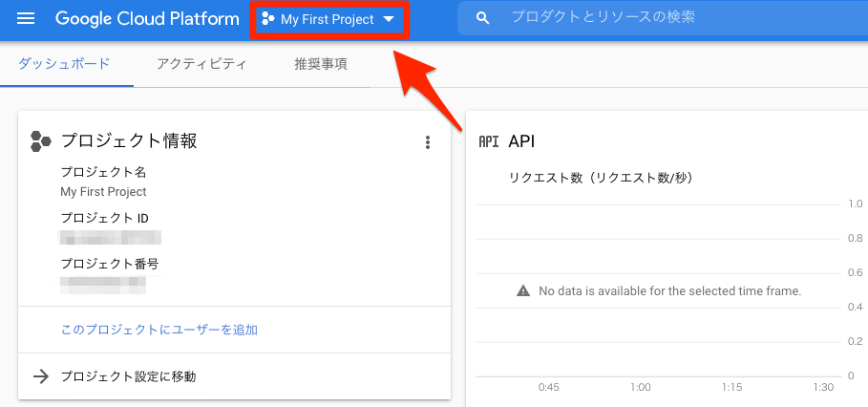This screenshot has height=407, width=868.
Task: Click the warning triangle icon in the chart
Action: coord(523,290)
